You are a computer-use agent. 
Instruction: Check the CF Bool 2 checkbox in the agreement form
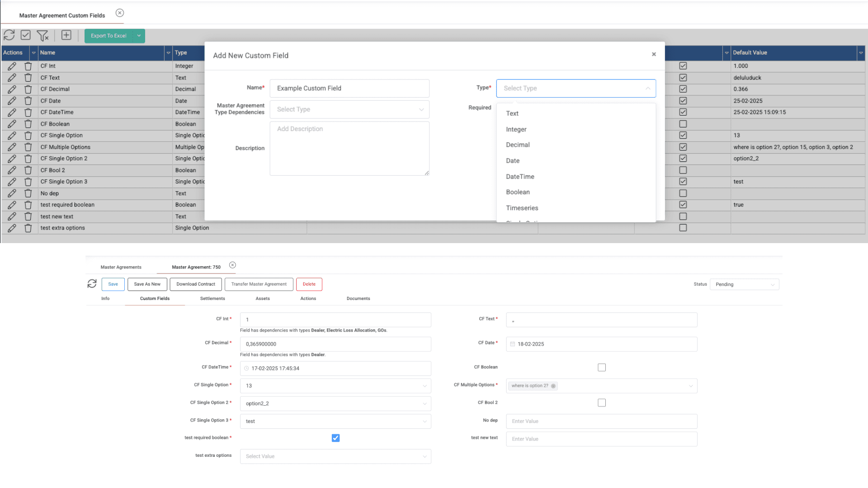(x=602, y=403)
